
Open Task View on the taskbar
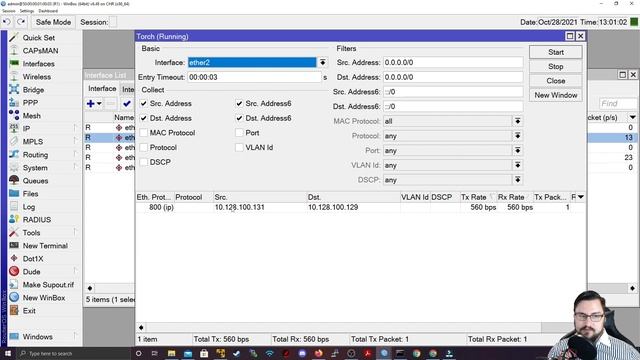pos(155,353)
